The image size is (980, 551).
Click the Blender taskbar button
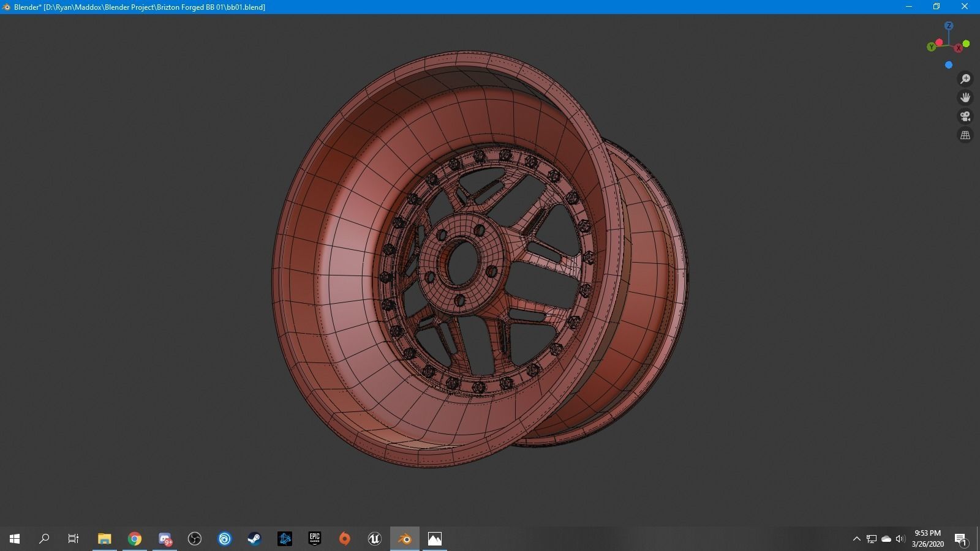click(x=405, y=539)
